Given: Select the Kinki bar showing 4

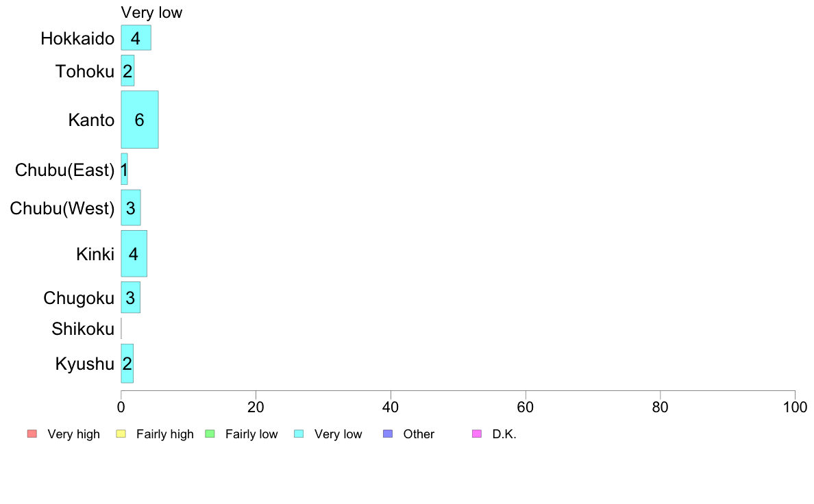Looking at the screenshot, I should click(x=134, y=254).
